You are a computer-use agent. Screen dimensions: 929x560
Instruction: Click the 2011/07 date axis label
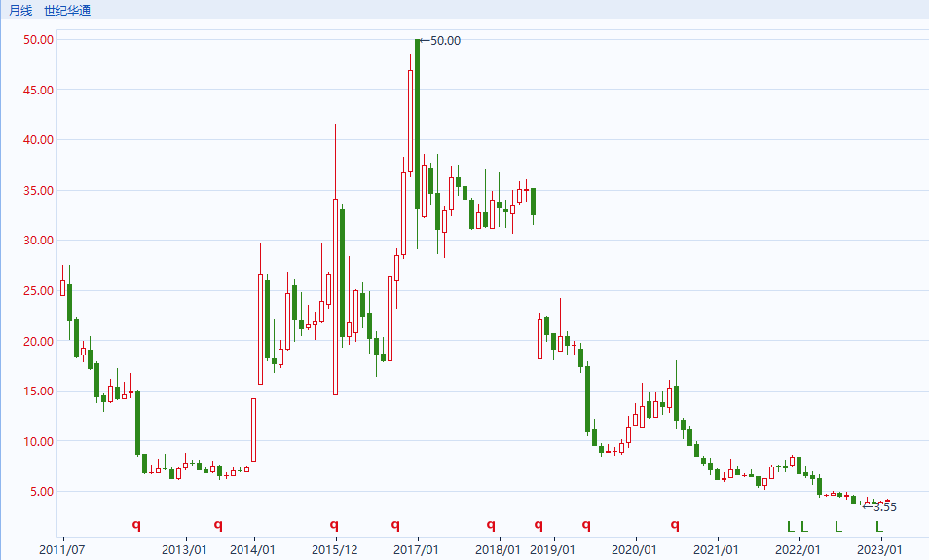(61, 550)
